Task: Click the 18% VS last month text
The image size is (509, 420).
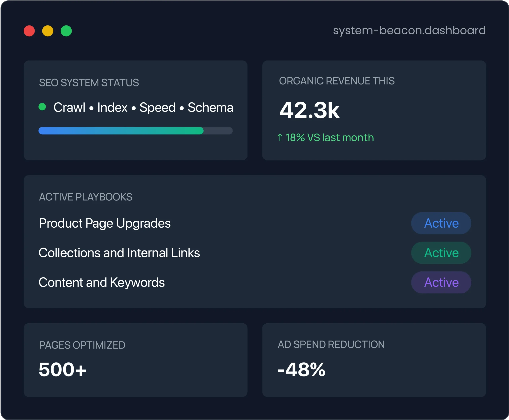Action: [330, 137]
